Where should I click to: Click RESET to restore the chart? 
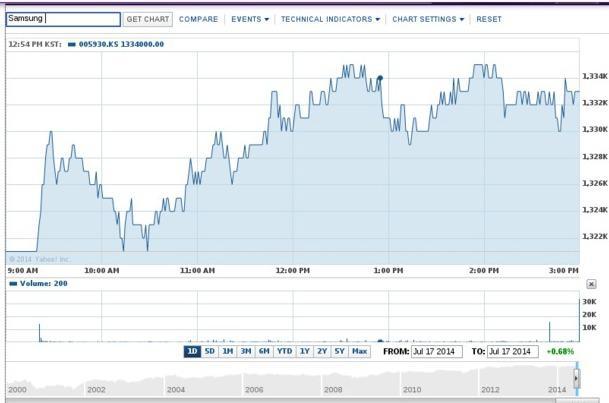click(489, 19)
